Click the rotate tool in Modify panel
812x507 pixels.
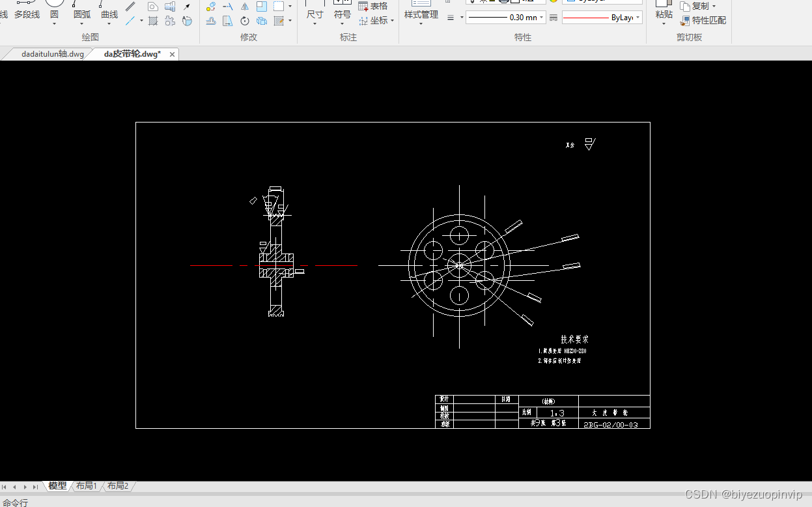coord(245,21)
